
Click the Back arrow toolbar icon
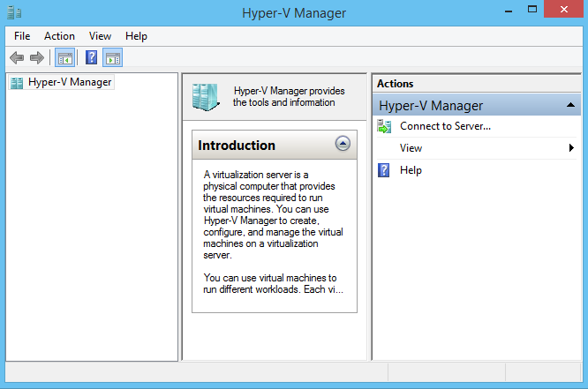pos(17,57)
